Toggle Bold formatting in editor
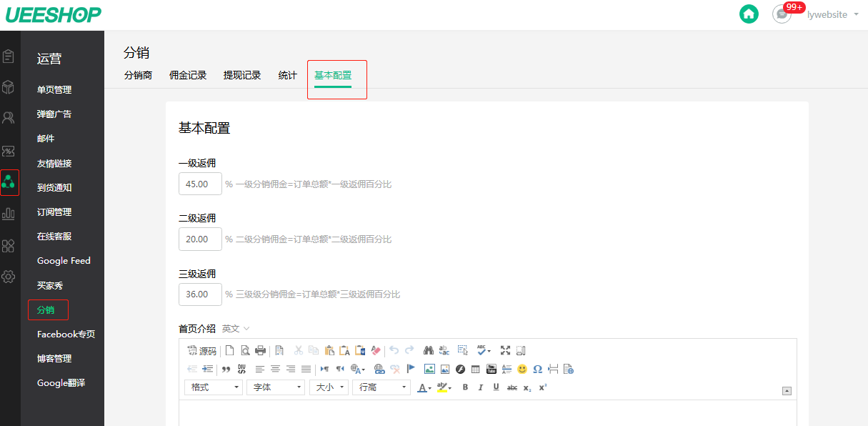 point(465,387)
